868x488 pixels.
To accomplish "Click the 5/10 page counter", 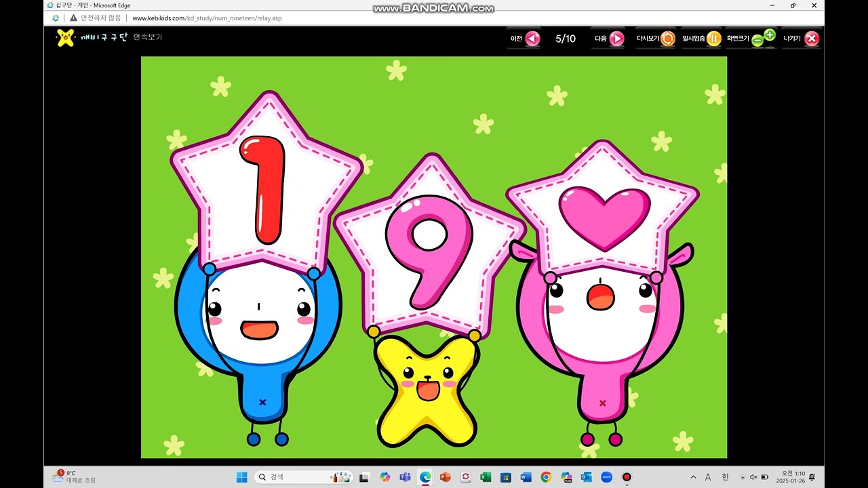I will click(566, 39).
